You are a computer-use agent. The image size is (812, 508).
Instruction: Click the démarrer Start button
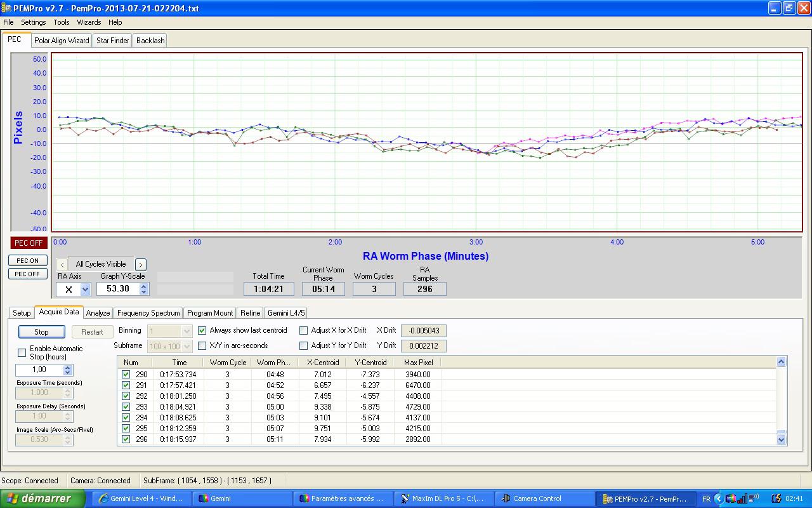pyautogui.click(x=43, y=498)
